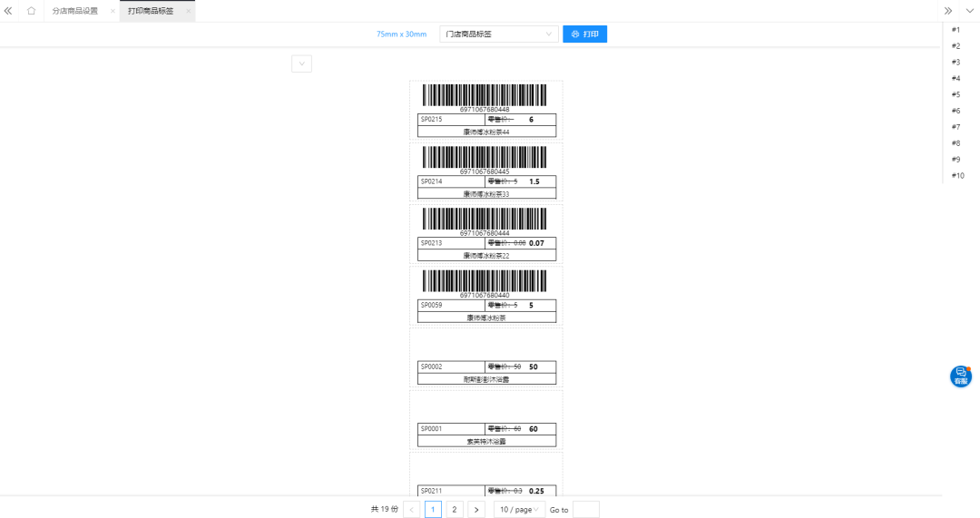Switch to the 分店商品设置 tab

74,11
